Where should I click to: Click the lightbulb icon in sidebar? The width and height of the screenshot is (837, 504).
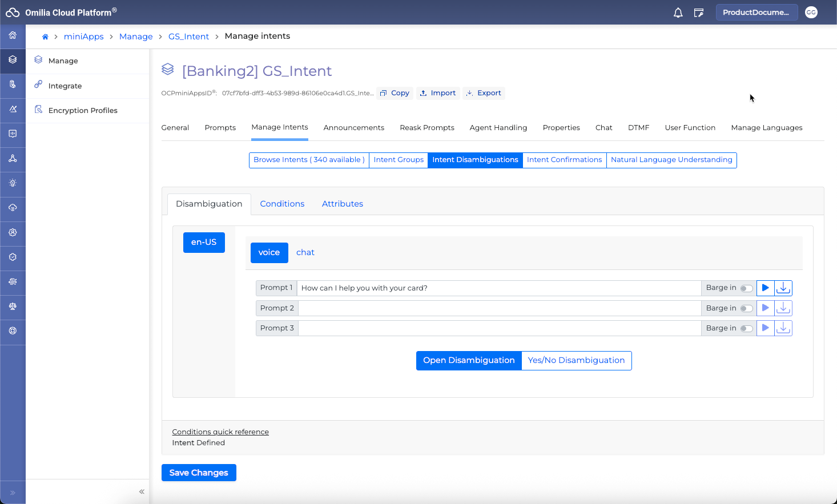click(x=13, y=183)
